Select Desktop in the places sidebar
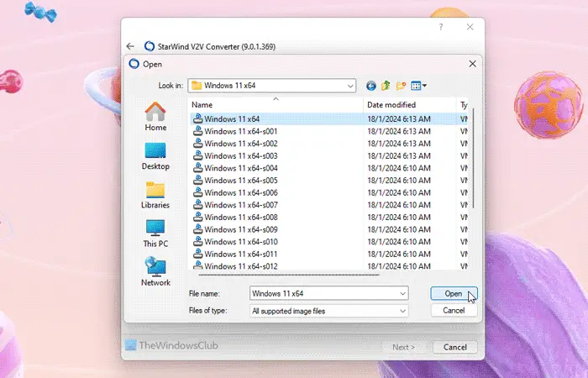Viewport: 588px width, 378px height. click(x=155, y=156)
